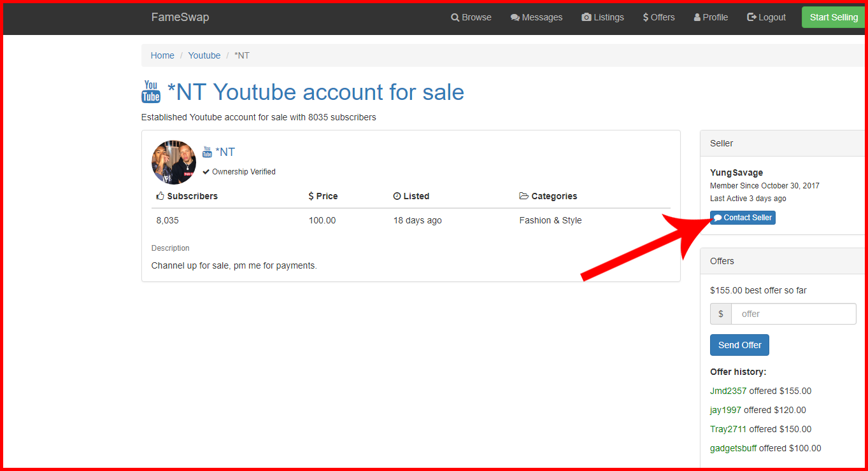Screen dimensions: 868x471
Task: Click the small YouTube icon next to *NT
Action: (207, 151)
